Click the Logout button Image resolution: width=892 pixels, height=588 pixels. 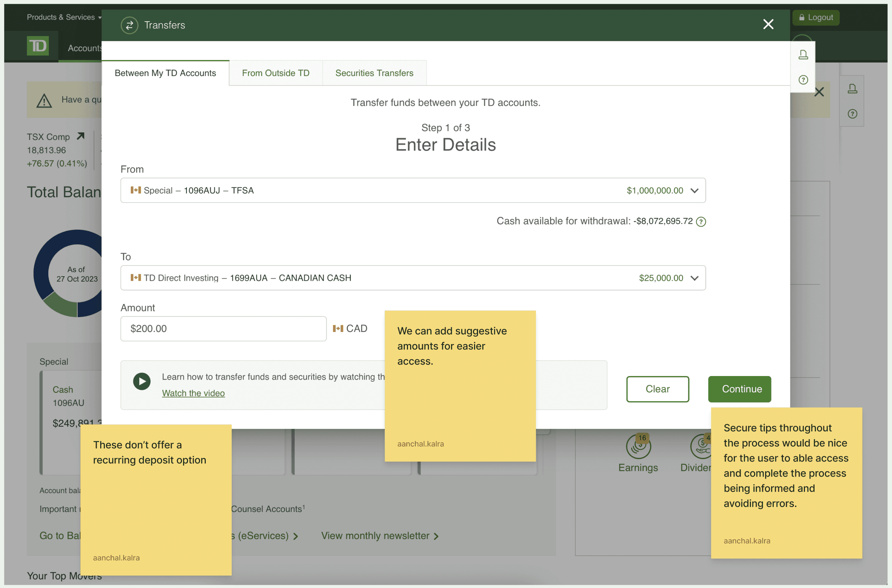click(816, 18)
